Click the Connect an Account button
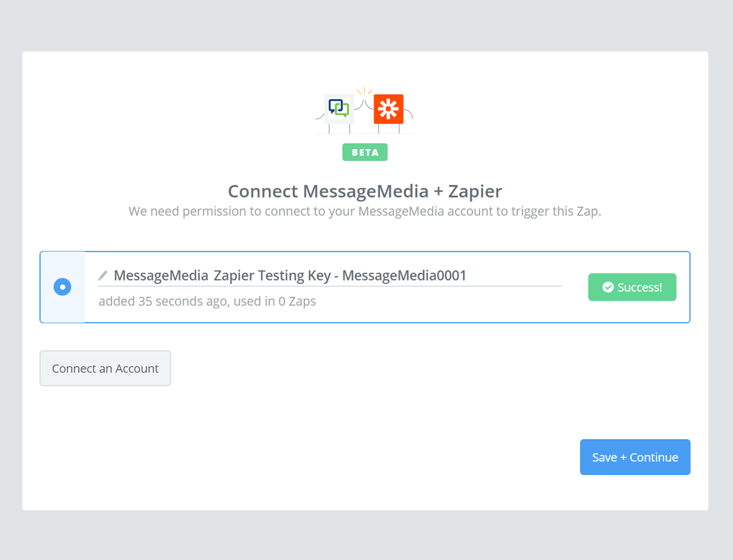 point(105,368)
